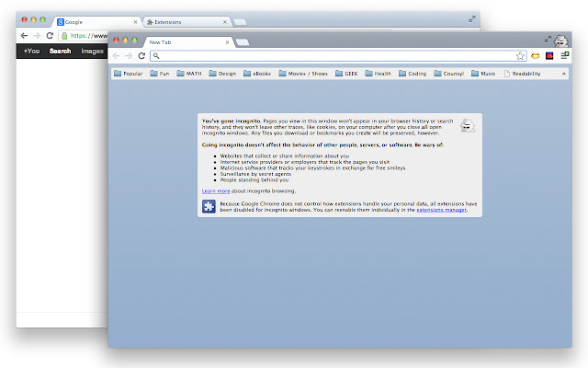
Task: Click the red extension icon on blue square
Action: pos(549,56)
